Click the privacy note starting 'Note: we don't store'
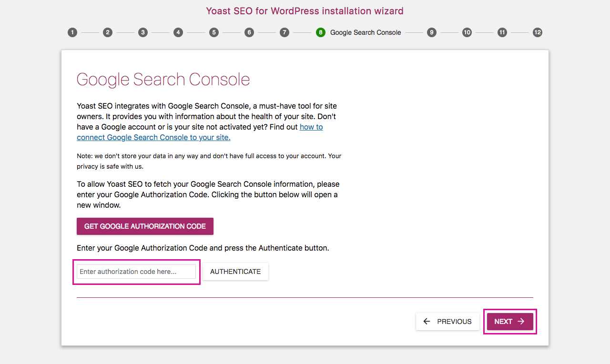 [x=209, y=161]
